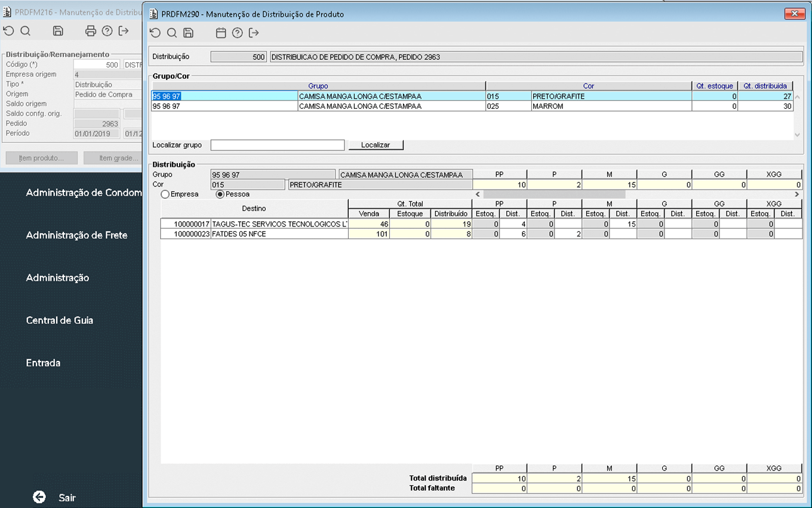Save using the PRDFM290 diskette icon

(x=188, y=33)
